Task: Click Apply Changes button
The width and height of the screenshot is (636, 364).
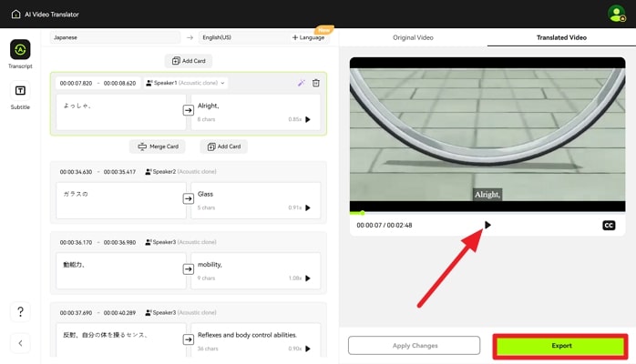Action: point(415,346)
